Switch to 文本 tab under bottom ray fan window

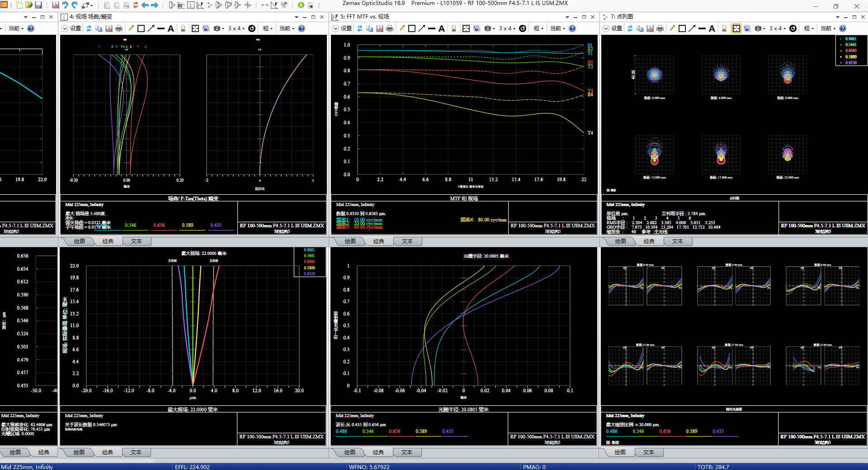tap(649, 452)
